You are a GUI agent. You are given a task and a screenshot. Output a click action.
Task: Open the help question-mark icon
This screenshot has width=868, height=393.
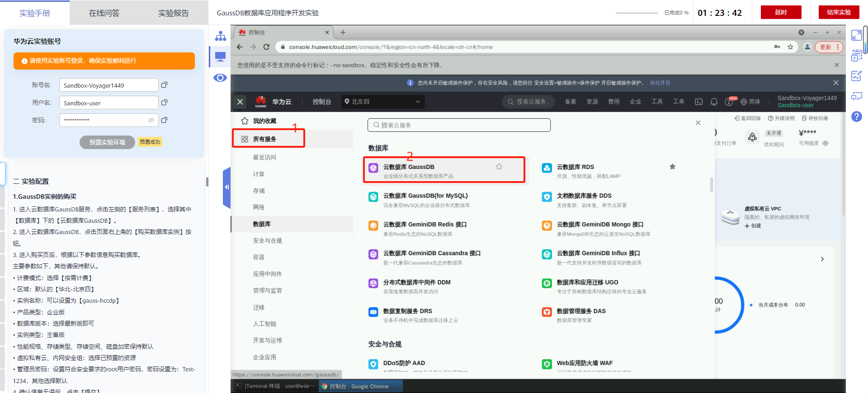856,117
